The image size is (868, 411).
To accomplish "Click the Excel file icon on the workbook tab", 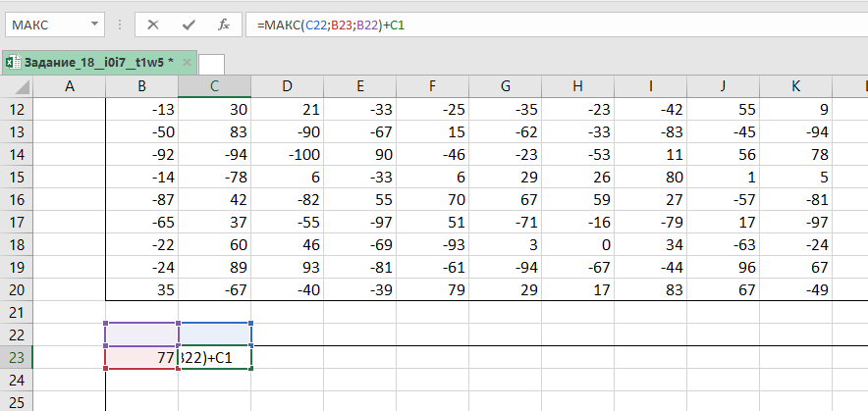I will coord(14,62).
